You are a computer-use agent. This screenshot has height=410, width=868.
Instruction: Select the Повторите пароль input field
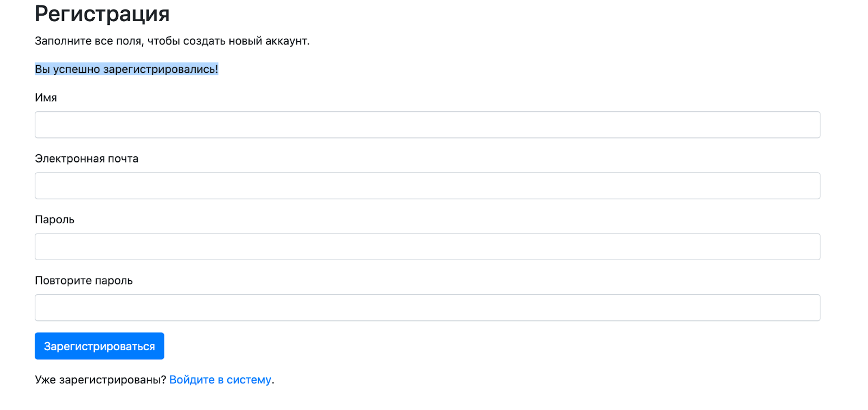pyautogui.click(x=427, y=307)
